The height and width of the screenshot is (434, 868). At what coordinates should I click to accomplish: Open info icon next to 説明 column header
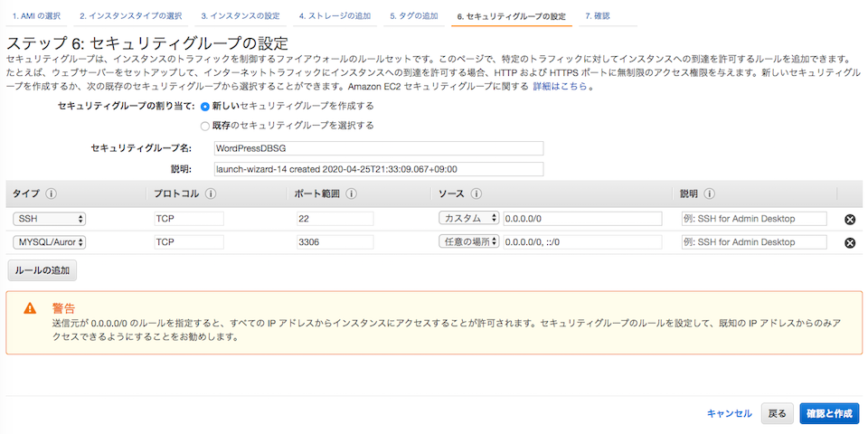(709, 194)
